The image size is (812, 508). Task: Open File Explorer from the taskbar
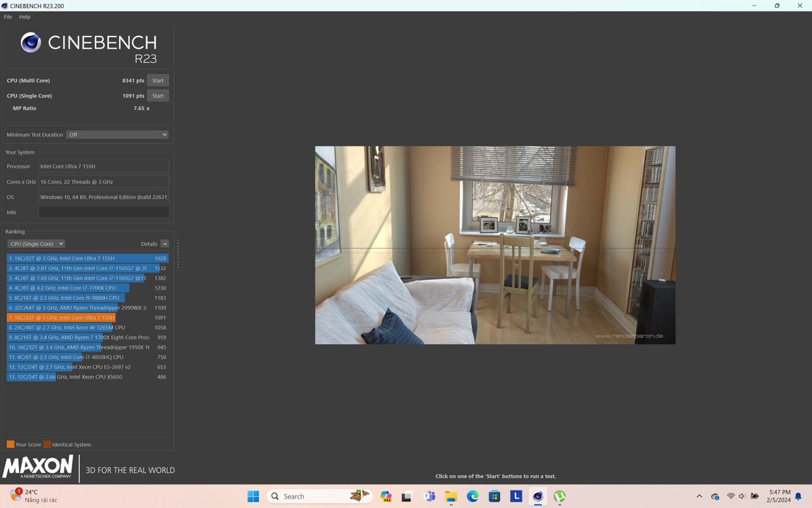coord(451,496)
